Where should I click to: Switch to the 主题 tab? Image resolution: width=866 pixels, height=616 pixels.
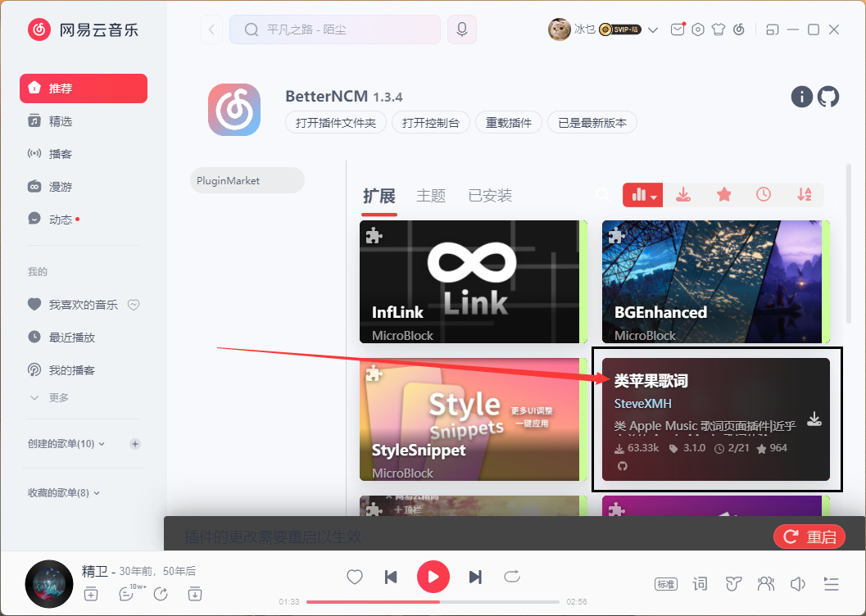[431, 196]
